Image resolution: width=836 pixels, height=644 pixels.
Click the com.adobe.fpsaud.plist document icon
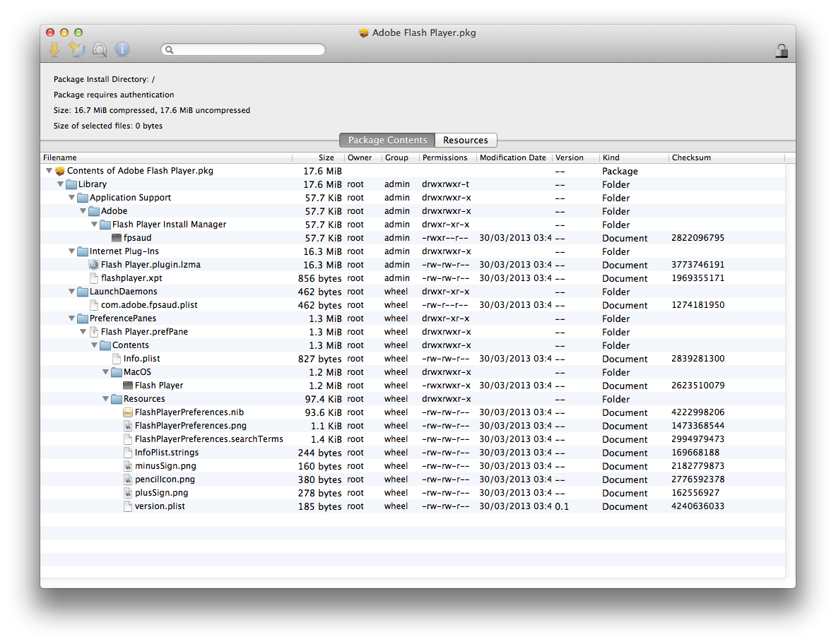[94, 305]
